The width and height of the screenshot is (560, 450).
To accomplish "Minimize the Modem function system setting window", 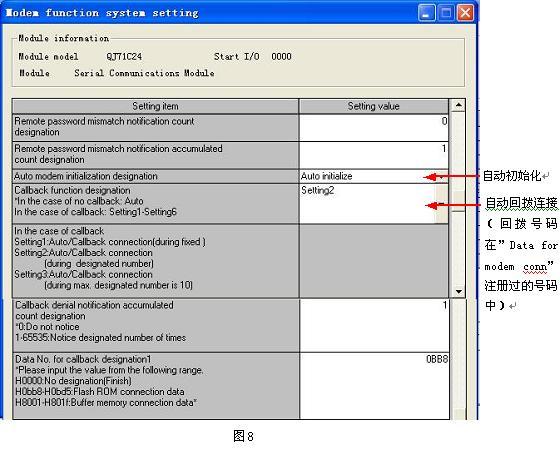I will tap(427, 13).
